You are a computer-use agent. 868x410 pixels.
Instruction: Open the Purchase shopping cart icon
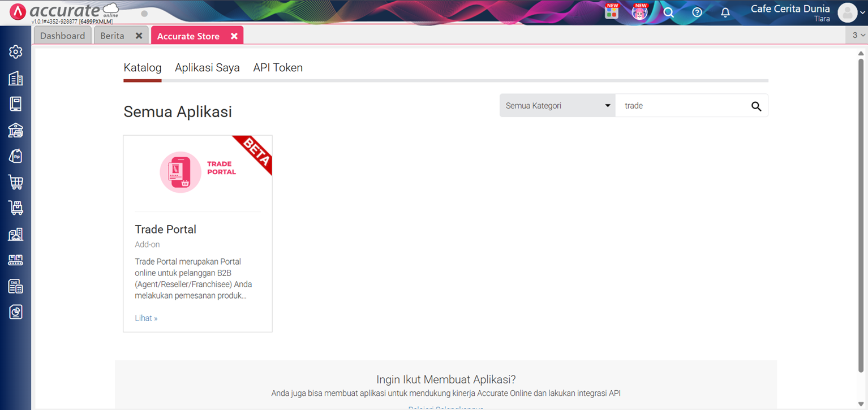point(16,182)
